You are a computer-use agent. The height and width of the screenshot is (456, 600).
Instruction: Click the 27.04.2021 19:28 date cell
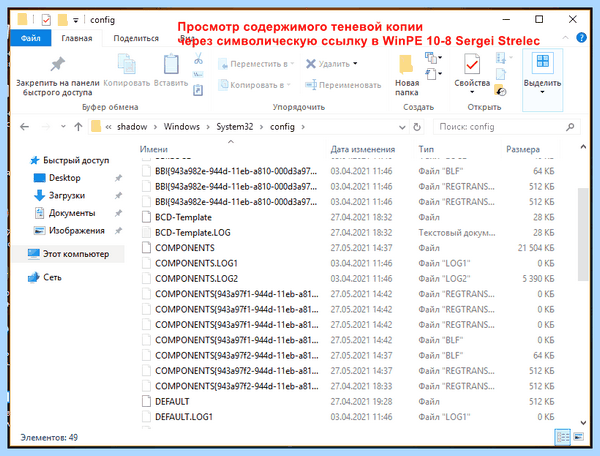(361, 402)
